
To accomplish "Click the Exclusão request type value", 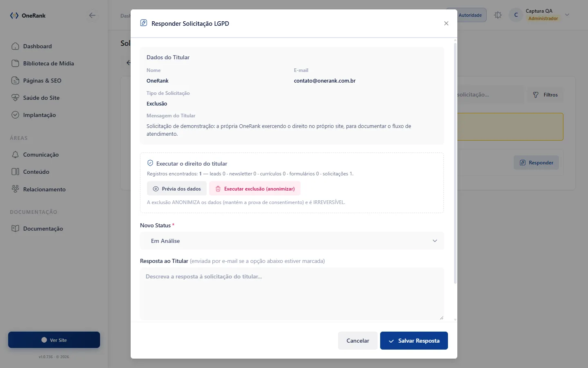I will [157, 103].
